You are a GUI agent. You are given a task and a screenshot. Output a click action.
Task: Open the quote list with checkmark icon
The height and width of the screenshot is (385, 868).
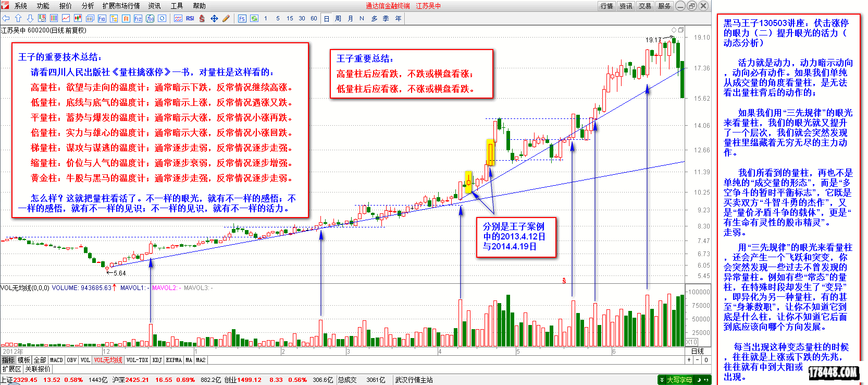click(x=42, y=18)
